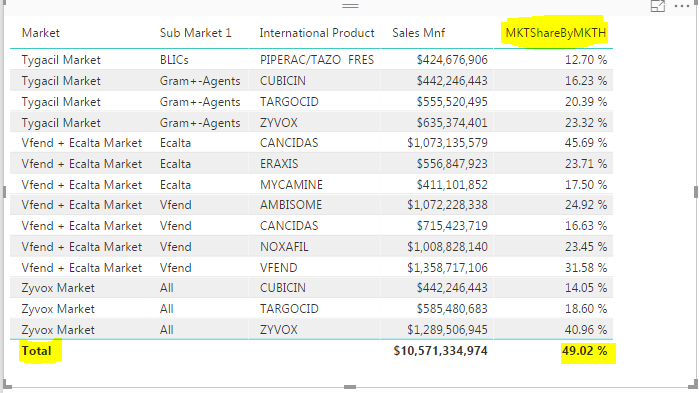This screenshot has width=699, height=393.
Task: Open the more options ellipsis menu
Action: (682, 6)
